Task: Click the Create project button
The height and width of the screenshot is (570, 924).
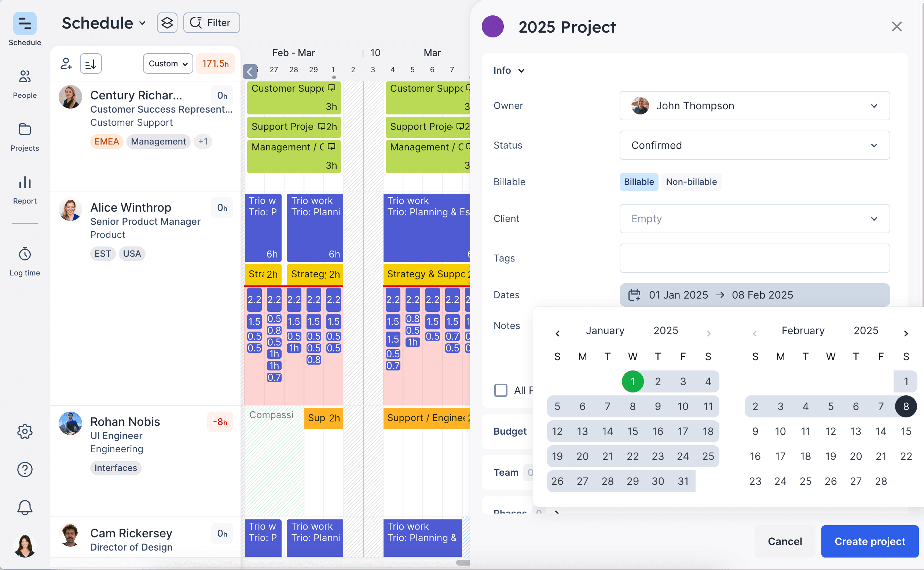Action: coord(869,541)
